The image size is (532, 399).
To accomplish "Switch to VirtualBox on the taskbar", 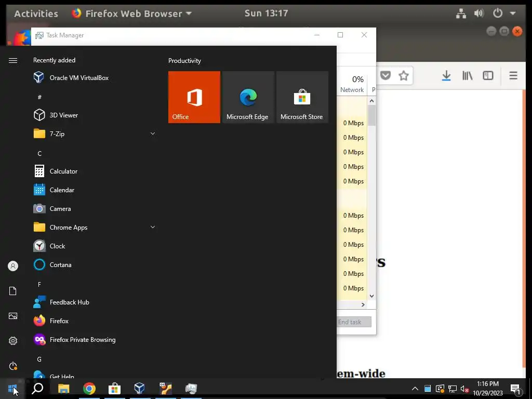I will pyautogui.click(x=140, y=388).
